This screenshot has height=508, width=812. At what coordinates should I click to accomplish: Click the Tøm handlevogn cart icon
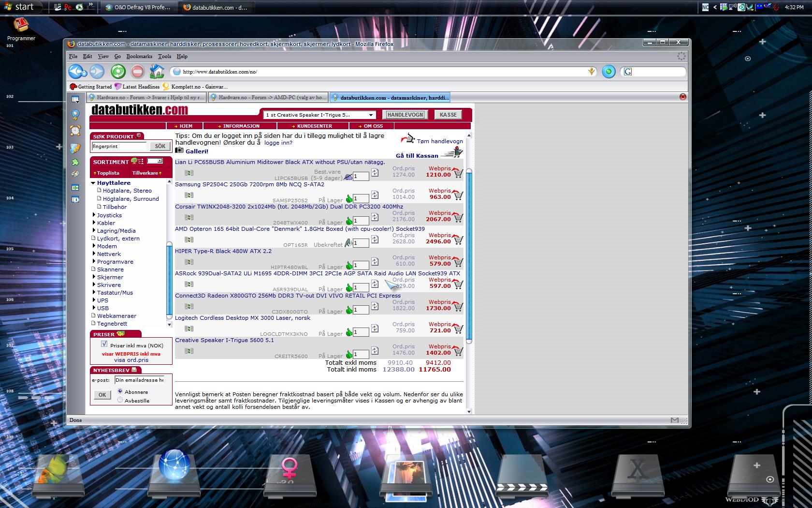coord(408,139)
